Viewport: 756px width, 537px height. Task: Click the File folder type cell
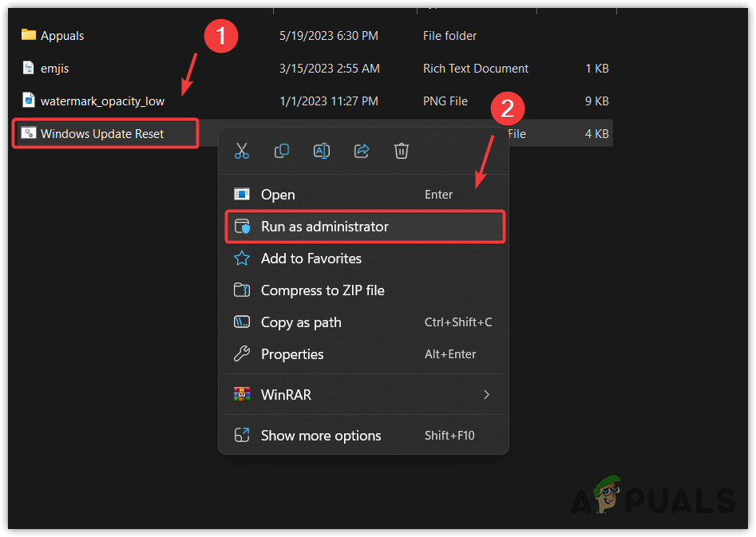tap(449, 36)
